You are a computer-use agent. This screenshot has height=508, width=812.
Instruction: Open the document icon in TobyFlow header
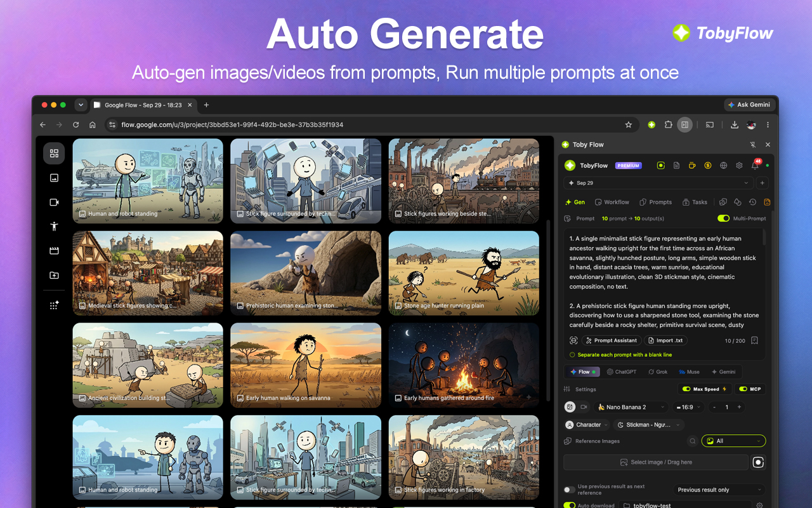[676, 166]
